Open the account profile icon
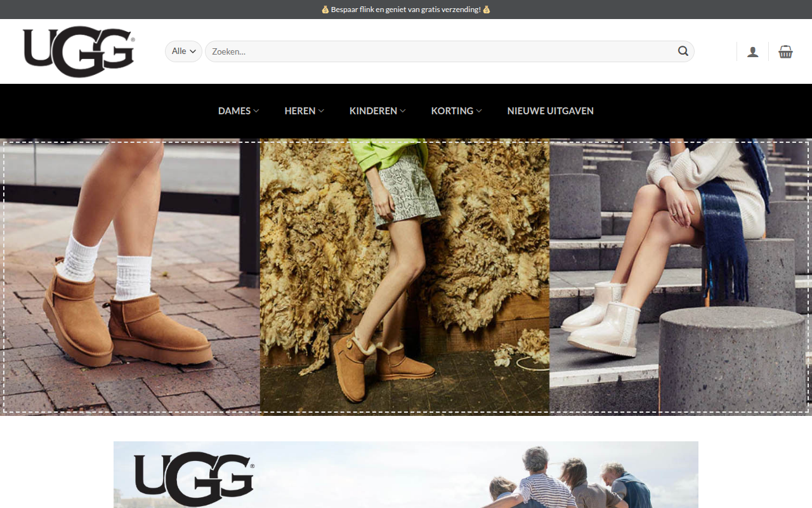812x508 pixels. [x=753, y=52]
